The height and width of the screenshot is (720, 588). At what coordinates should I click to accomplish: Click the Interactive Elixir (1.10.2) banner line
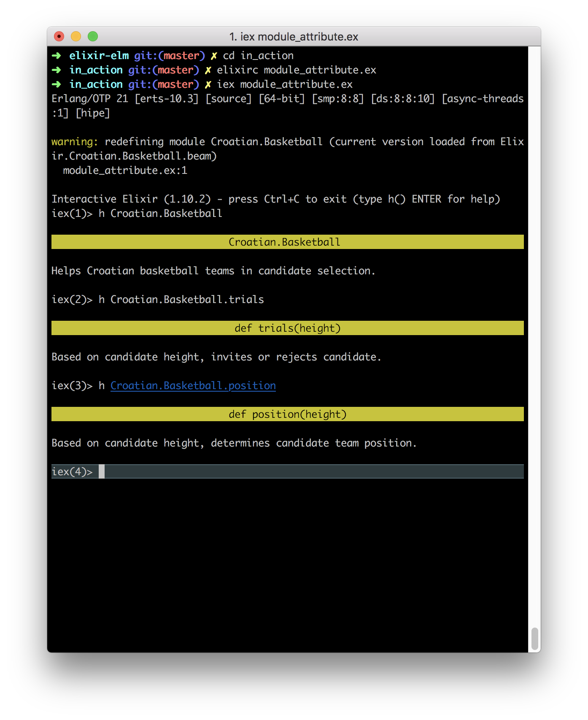tap(276, 199)
